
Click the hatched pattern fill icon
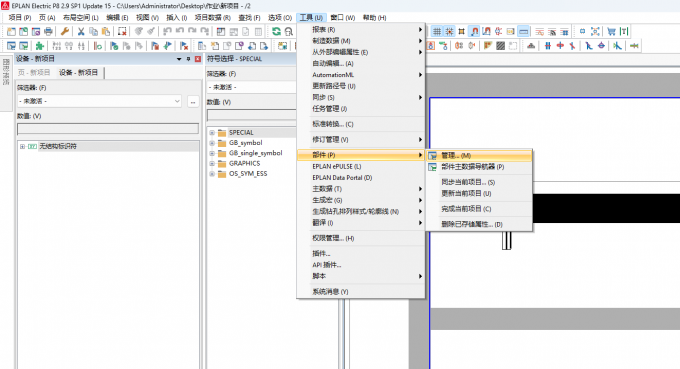[500, 46]
